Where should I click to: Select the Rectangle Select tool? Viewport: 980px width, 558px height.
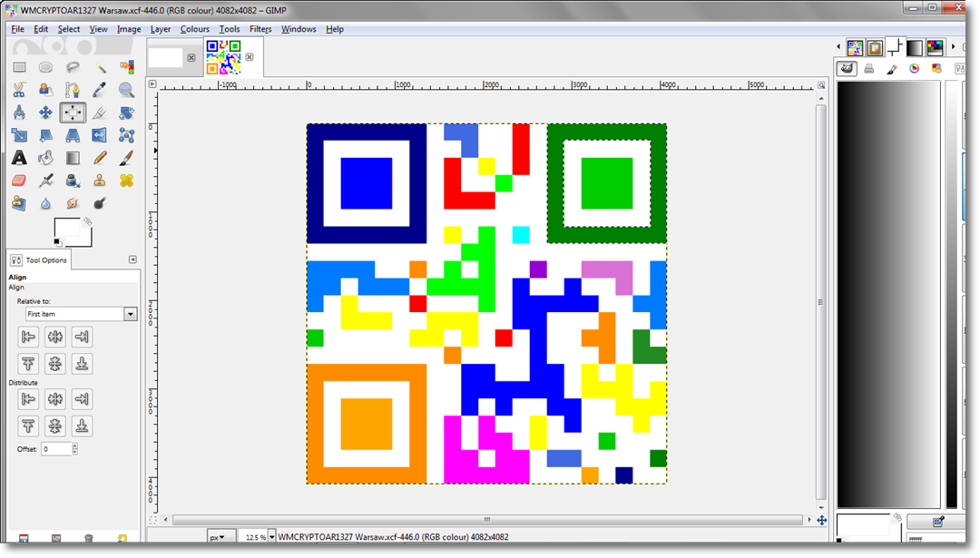click(19, 67)
